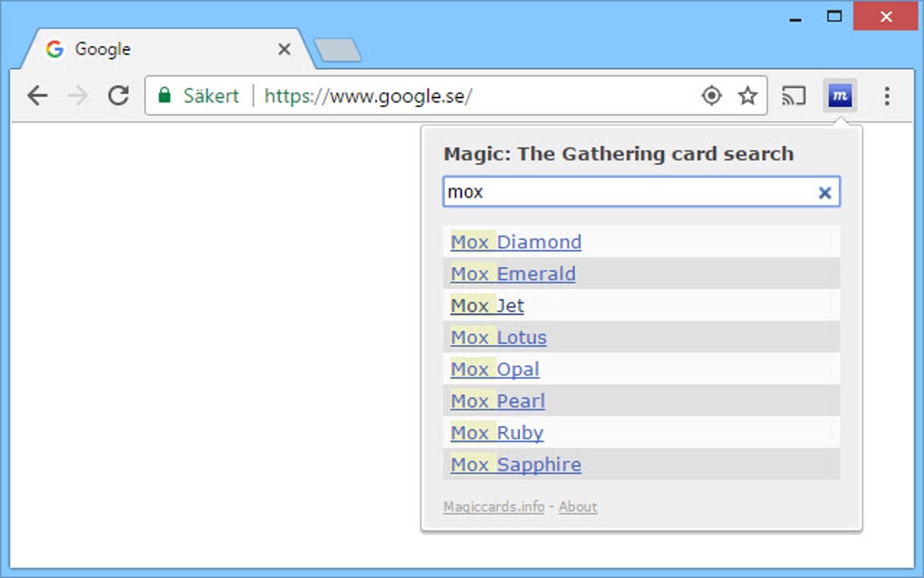Click the forward navigation arrow

pyautogui.click(x=77, y=95)
